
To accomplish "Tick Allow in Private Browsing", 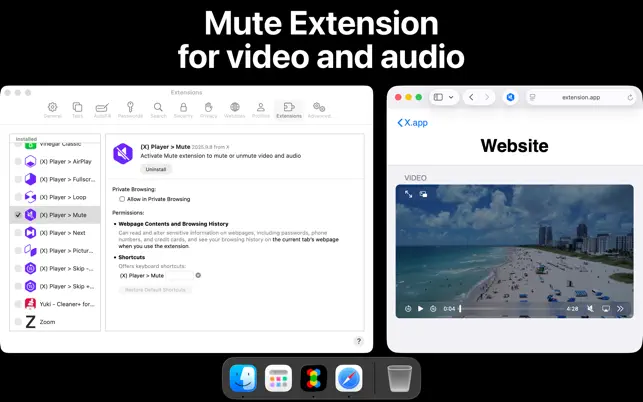I will pyautogui.click(x=122, y=199).
